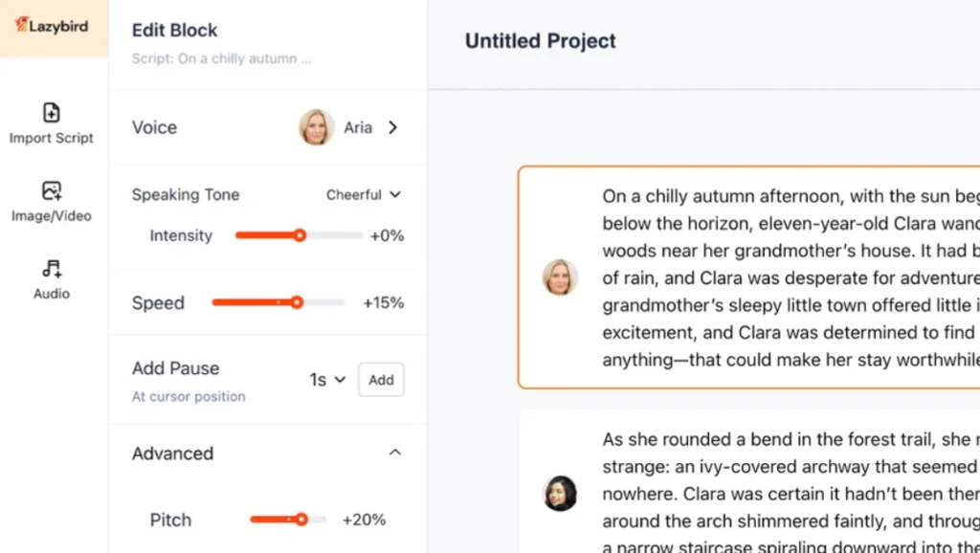This screenshot has width=980, height=553.
Task: Click the Voice row label
Action: click(x=154, y=127)
